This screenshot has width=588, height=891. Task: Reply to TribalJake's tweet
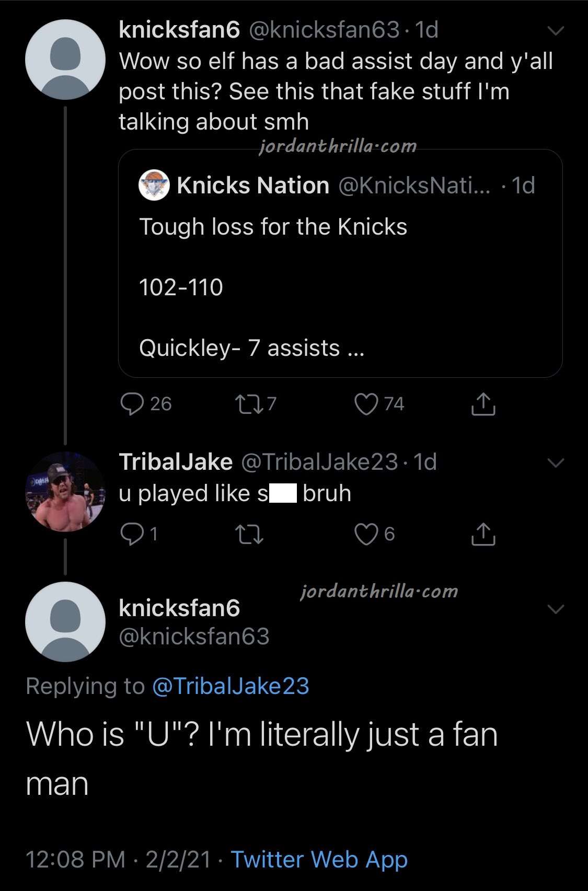pyautogui.click(x=132, y=534)
